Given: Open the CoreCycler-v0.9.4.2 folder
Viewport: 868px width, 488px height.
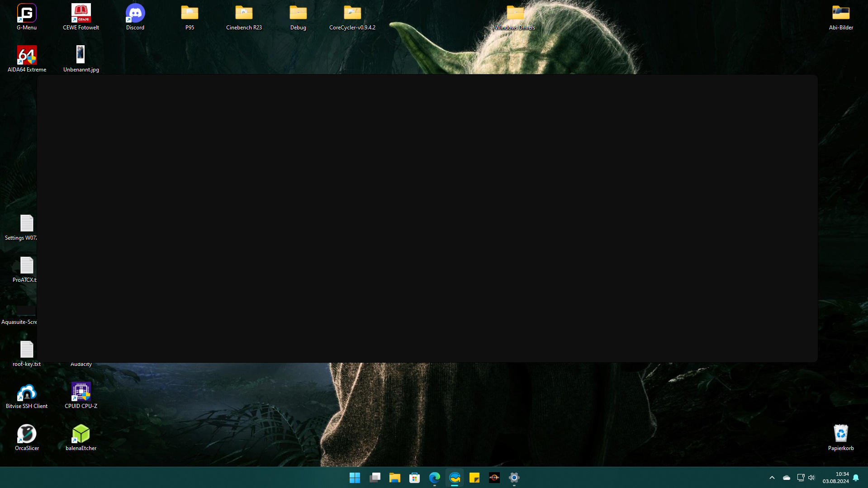Looking at the screenshot, I should click(x=352, y=14).
